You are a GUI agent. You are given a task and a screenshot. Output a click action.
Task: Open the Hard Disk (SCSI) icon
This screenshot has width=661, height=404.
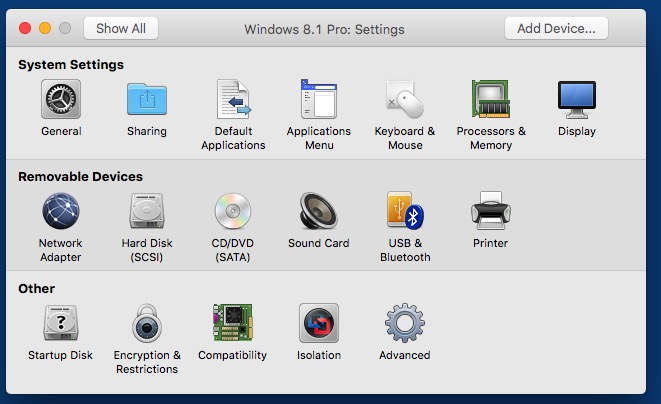tap(147, 211)
